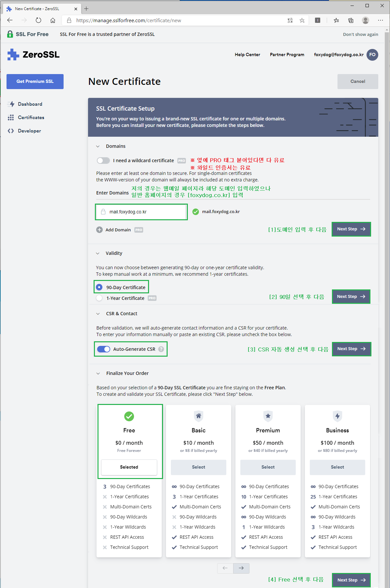390x588 pixels.
Task: Cancel the new certificate setup
Action: (x=358, y=81)
